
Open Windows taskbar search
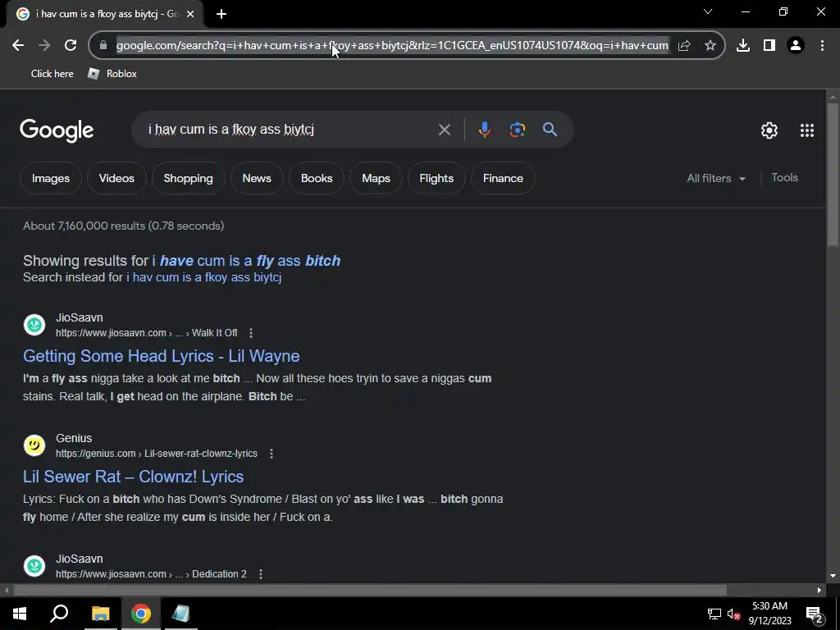59,614
